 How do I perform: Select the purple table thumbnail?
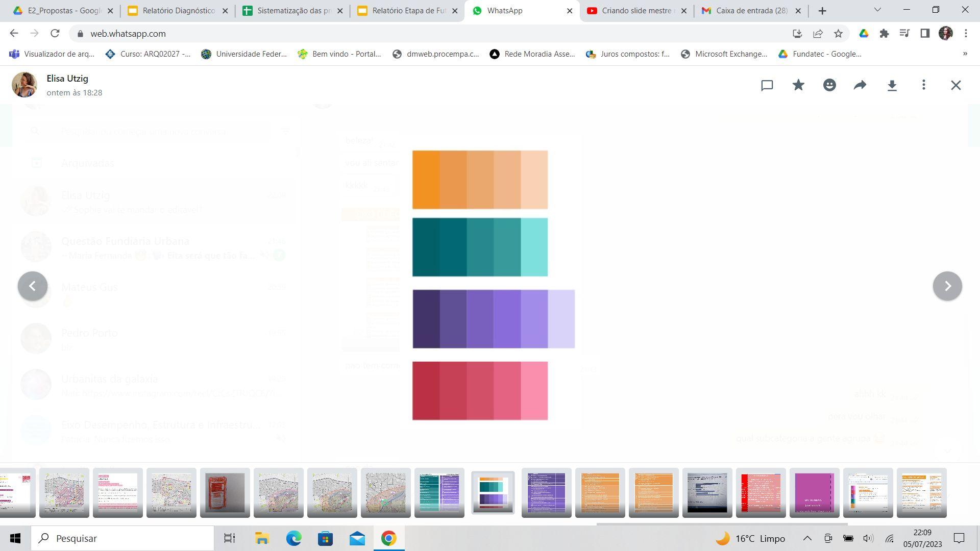tap(546, 492)
